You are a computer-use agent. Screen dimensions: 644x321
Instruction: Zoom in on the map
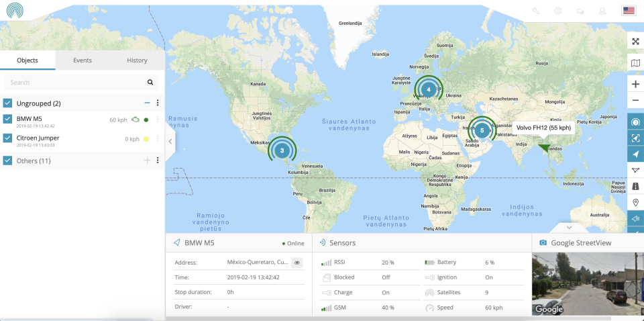click(635, 84)
